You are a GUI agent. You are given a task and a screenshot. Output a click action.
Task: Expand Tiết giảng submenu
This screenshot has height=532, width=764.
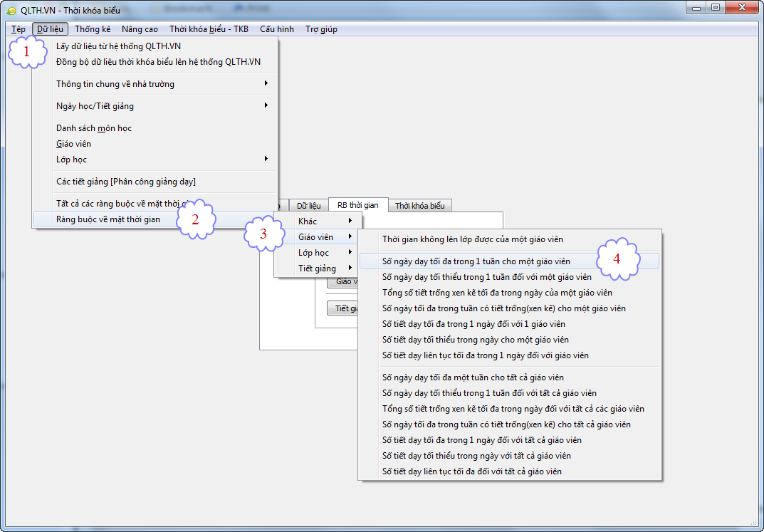(x=318, y=268)
